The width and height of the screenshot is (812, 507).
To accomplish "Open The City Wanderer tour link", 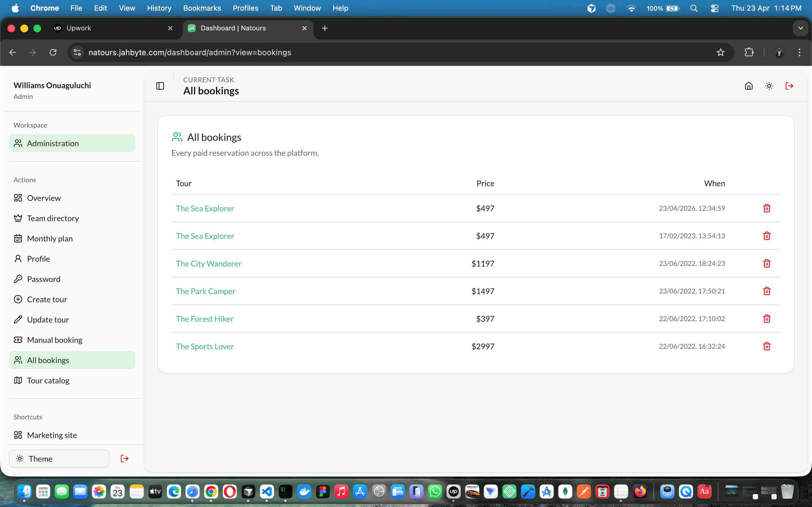I will (x=208, y=264).
